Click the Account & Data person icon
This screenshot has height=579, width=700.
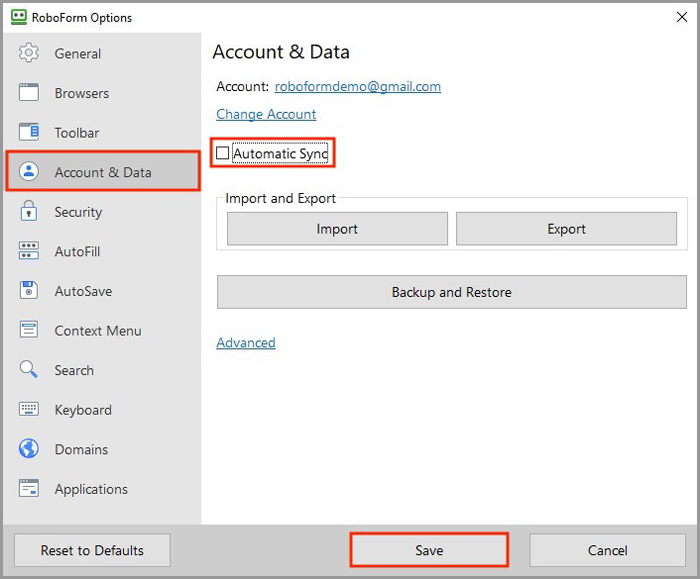coord(29,171)
